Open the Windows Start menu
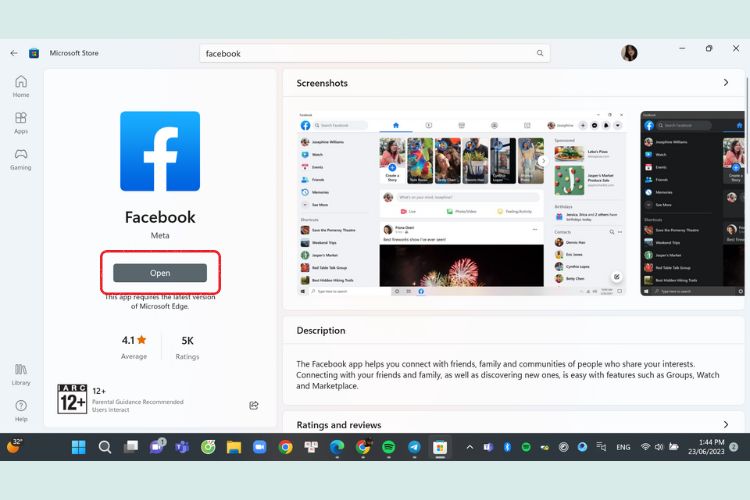 pyautogui.click(x=78, y=447)
